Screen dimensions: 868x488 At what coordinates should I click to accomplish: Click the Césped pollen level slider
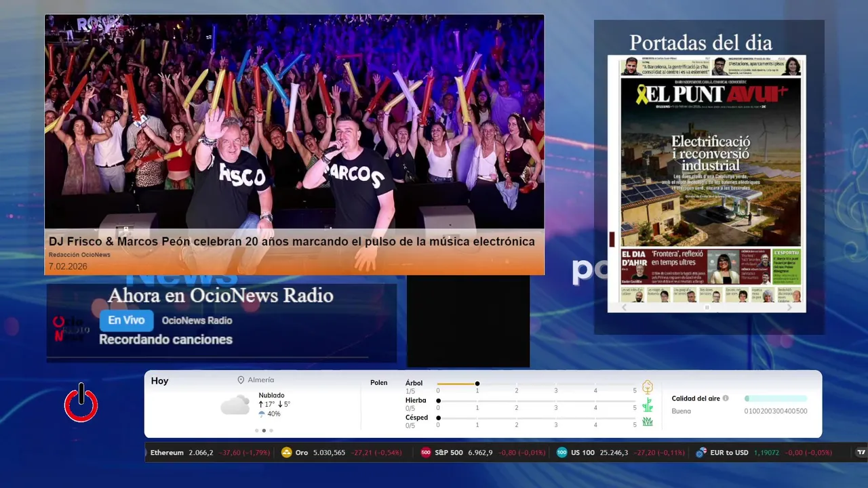536,418
